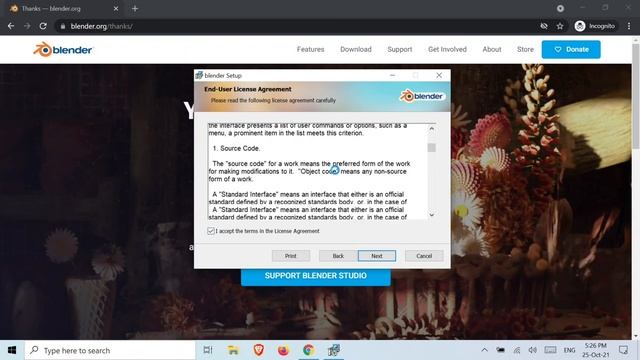Click the eye-slash tracking icon in address bar
The width and height of the screenshot is (640, 360).
[x=544, y=26]
